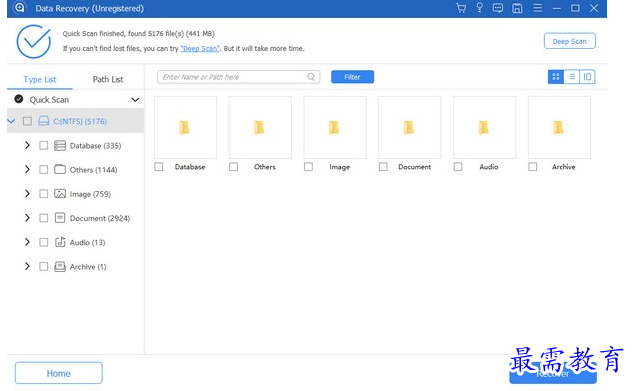This screenshot has width=632, height=391.
Task: Click the Audio music icon in tree
Action: 60,242
